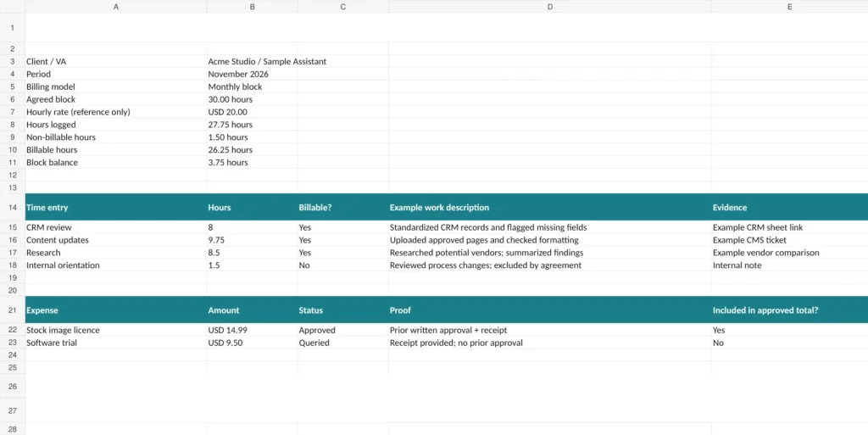Click the 'Monthly block' cell
The image size is (868, 435).
253,86
